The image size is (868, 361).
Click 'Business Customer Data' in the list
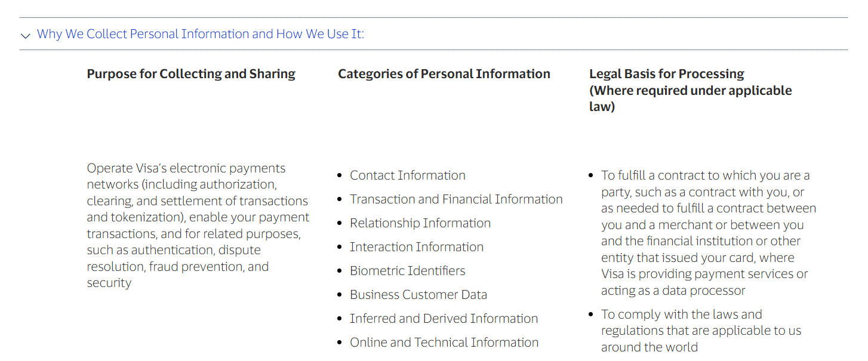click(x=418, y=294)
